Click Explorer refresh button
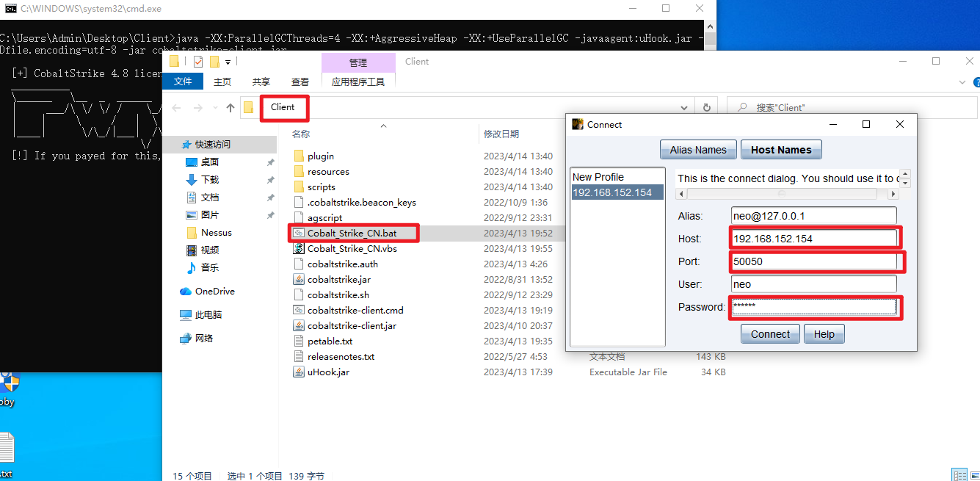This screenshot has height=481, width=980. tap(707, 107)
